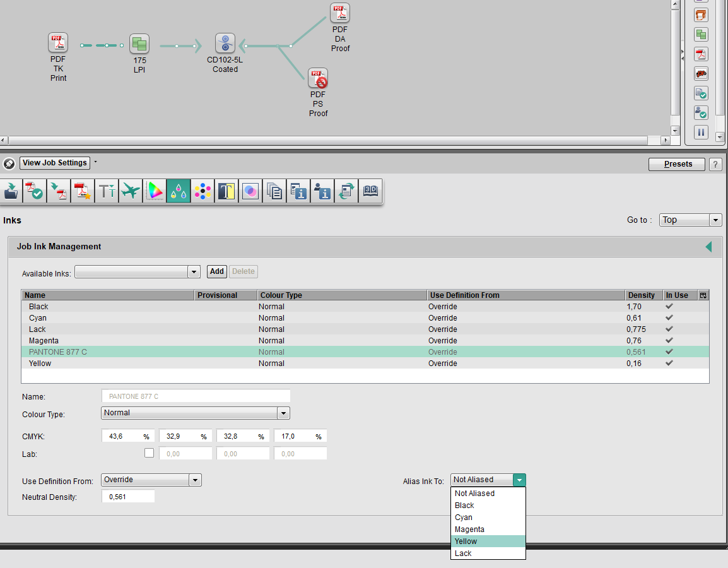This screenshot has width=728, height=568.
Task: Select the PDF PS Proof node
Action: click(x=318, y=79)
